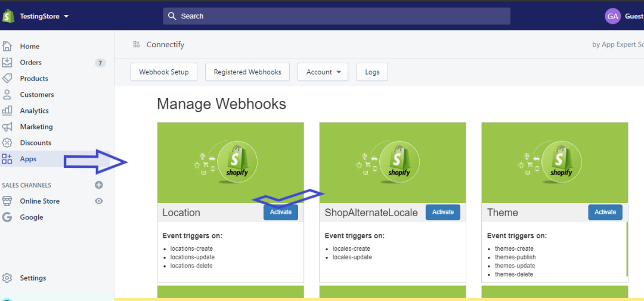
Task: Click the Google G icon
Action: point(7,217)
